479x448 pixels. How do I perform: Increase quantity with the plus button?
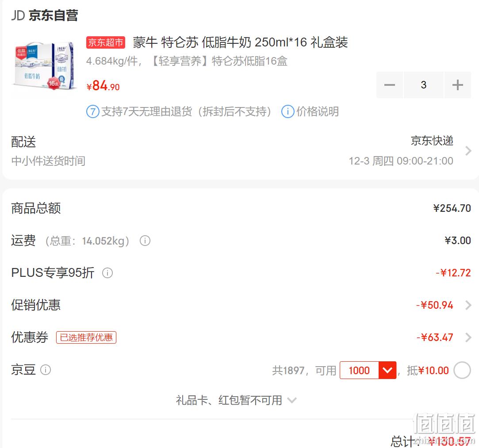(x=458, y=85)
